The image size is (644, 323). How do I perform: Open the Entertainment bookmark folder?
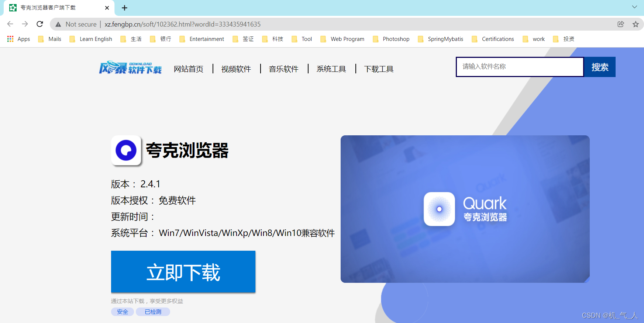202,39
